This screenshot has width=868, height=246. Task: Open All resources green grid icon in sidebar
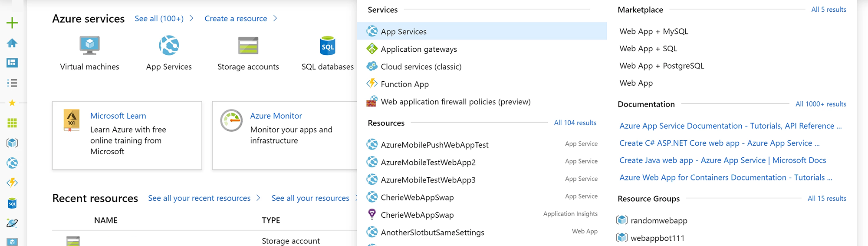pos(12,123)
